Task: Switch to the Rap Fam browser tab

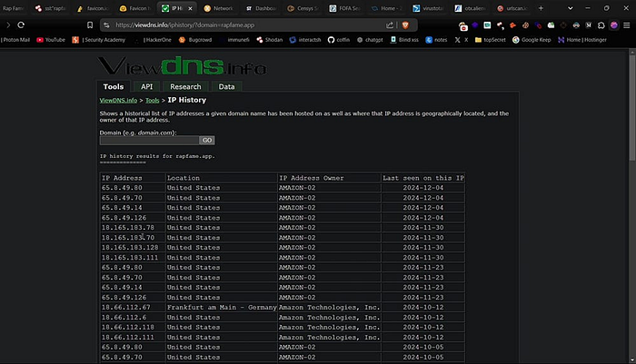Action: pyautogui.click(x=13, y=8)
